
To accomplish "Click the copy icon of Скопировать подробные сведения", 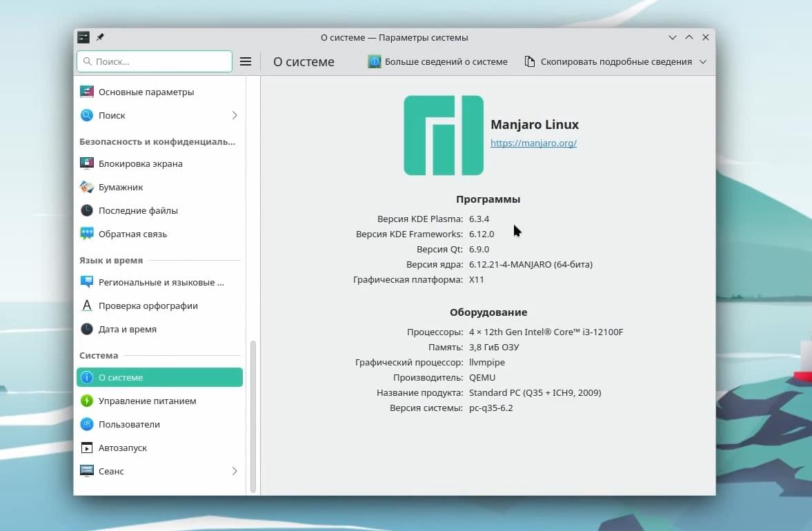I will point(530,61).
